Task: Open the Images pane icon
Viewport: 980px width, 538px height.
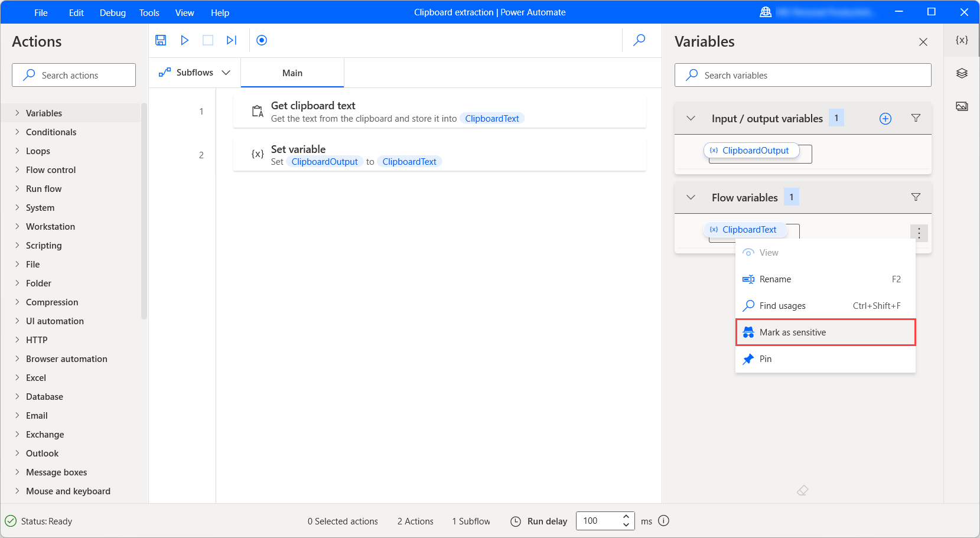Action: coord(962,106)
